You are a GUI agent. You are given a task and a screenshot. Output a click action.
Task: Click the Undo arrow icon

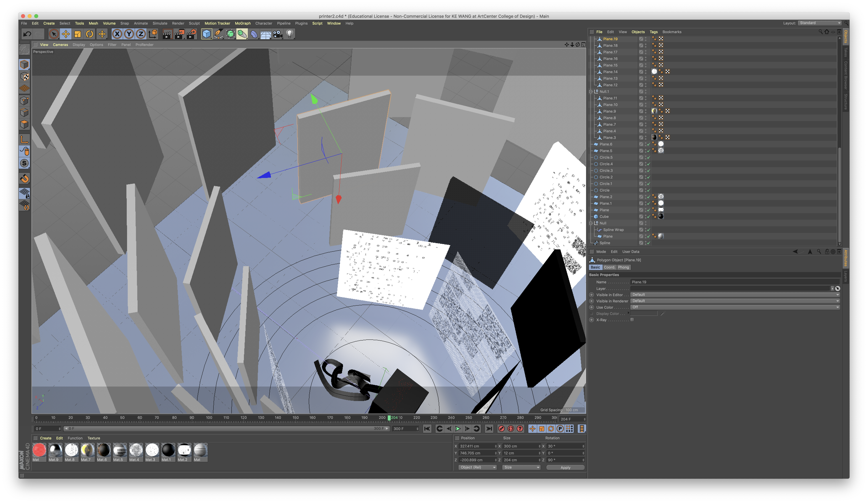pyautogui.click(x=27, y=34)
